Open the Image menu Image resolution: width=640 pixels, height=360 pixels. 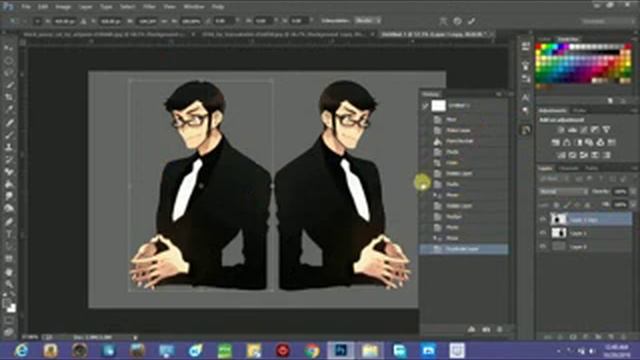(x=63, y=7)
